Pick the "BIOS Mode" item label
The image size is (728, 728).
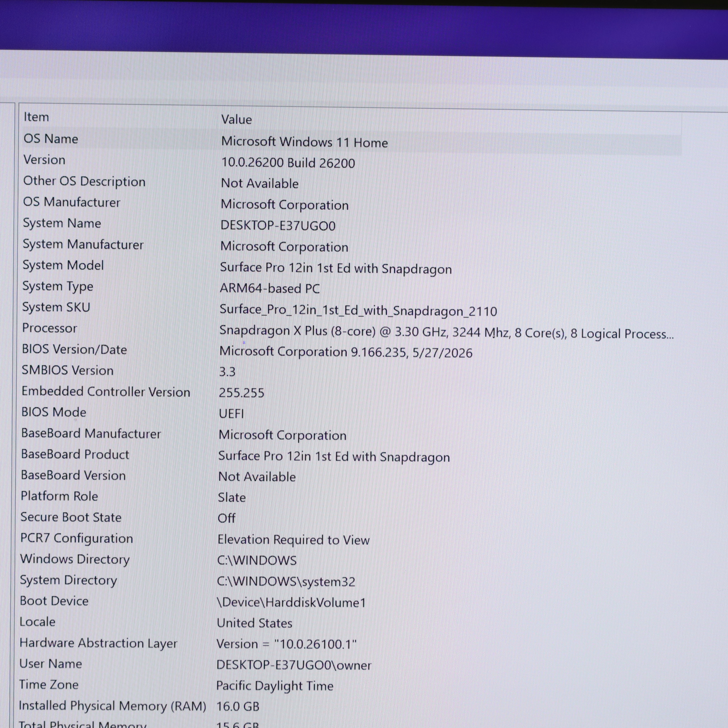pyautogui.click(x=54, y=412)
